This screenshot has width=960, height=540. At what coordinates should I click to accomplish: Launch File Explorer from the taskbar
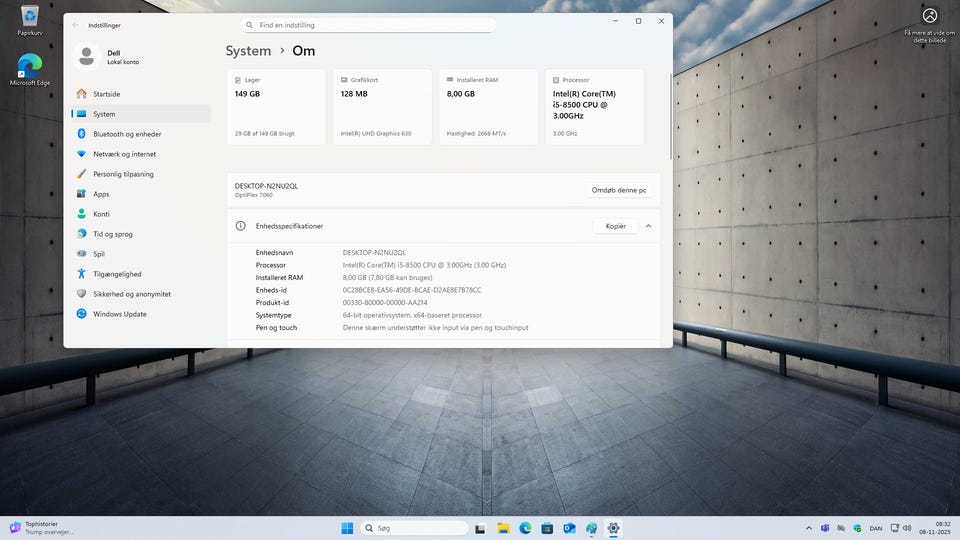click(503, 528)
